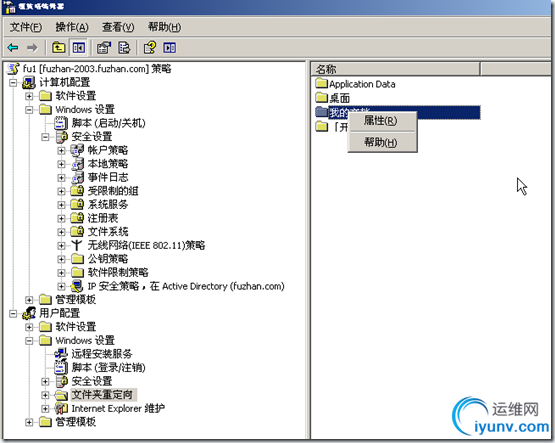The width and height of the screenshot is (555, 443).
Task: Select the 无线网络(IEEE 802.11)策略 item
Action: (x=146, y=245)
